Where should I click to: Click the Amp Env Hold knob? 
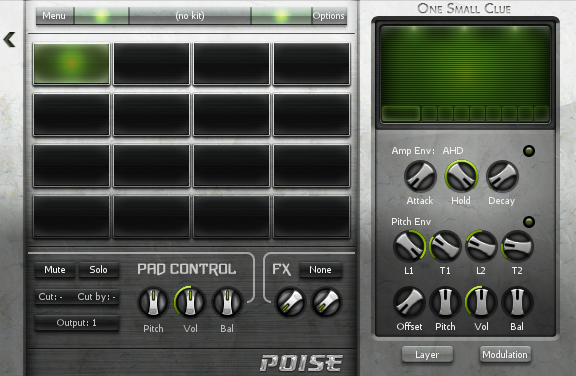click(x=461, y=177)
